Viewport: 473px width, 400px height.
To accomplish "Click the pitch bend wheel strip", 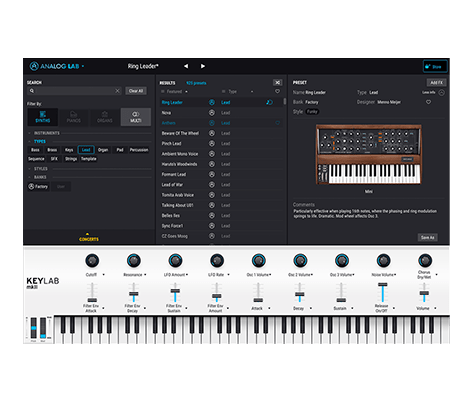I will pos(34,328).
